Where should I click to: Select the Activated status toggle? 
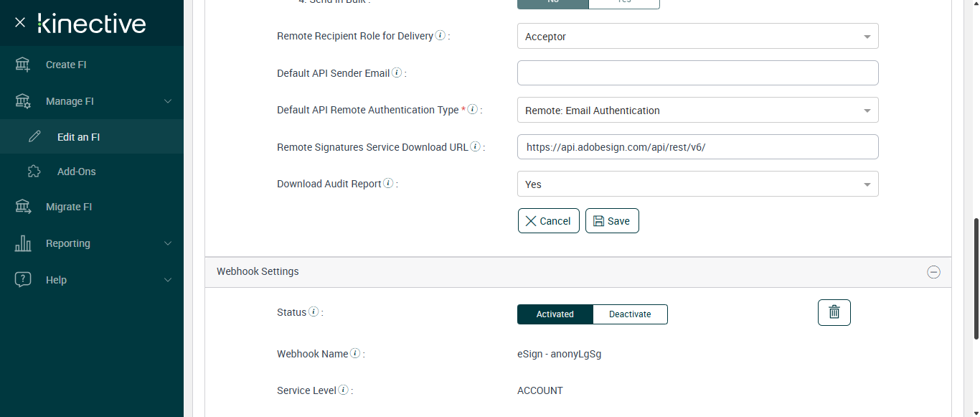pyautogui.click(x=555, y=314)
